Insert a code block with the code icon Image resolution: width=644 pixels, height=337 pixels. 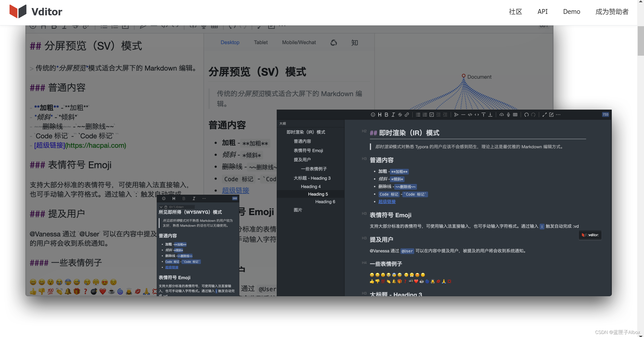click(470, 115)
